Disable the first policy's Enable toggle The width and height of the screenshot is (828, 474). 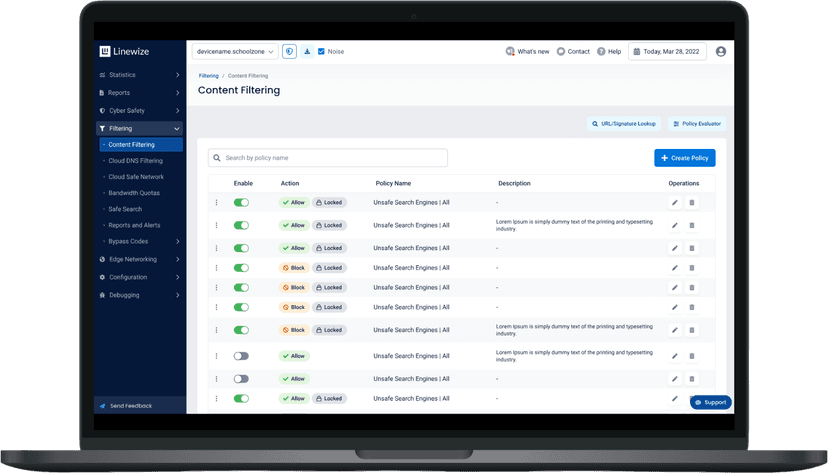tap(241, 202)
